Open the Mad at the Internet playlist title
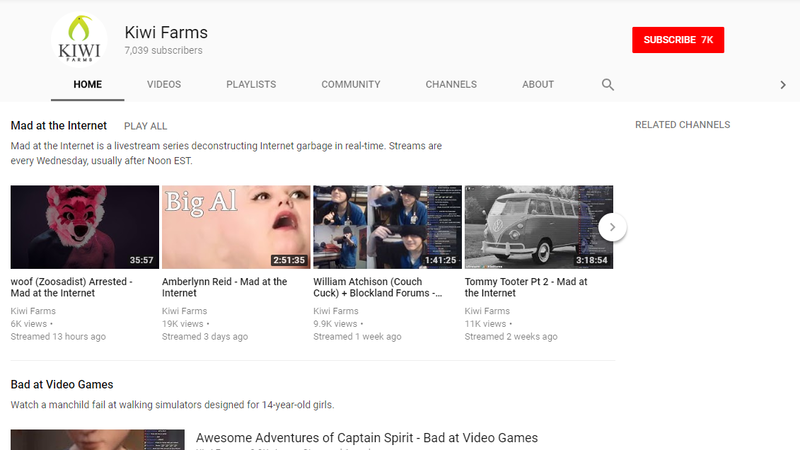Screen dimensions: 800x450 (58, 126)
